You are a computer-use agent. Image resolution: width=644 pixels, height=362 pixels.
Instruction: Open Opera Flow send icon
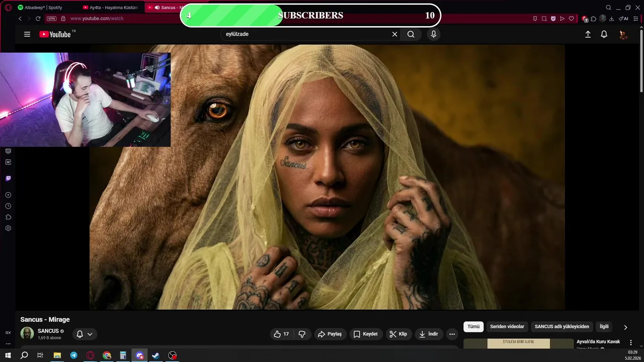(x=562, y=19)
